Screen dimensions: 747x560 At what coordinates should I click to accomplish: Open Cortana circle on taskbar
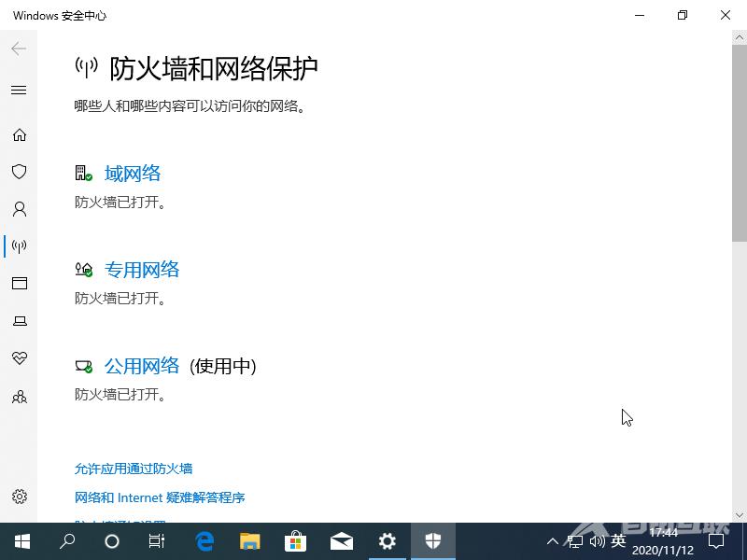point(111,541)
